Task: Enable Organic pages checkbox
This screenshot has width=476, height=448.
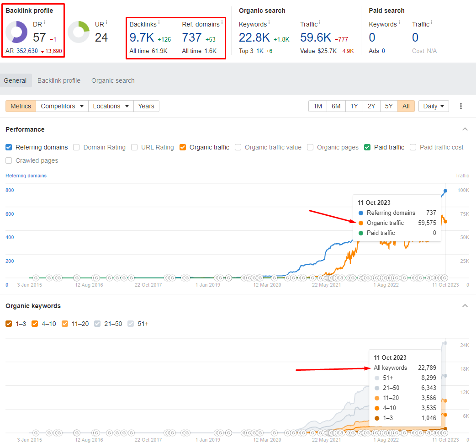Action: pos(310,147)
